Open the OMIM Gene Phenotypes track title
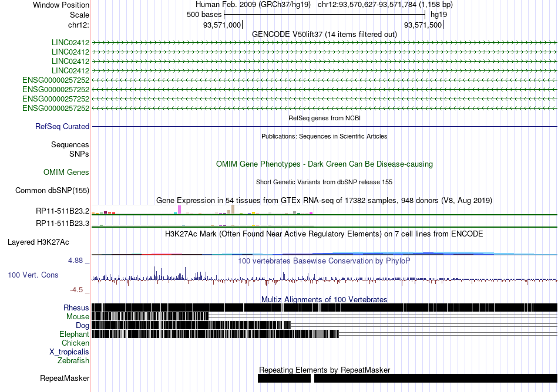 [324, 164]
